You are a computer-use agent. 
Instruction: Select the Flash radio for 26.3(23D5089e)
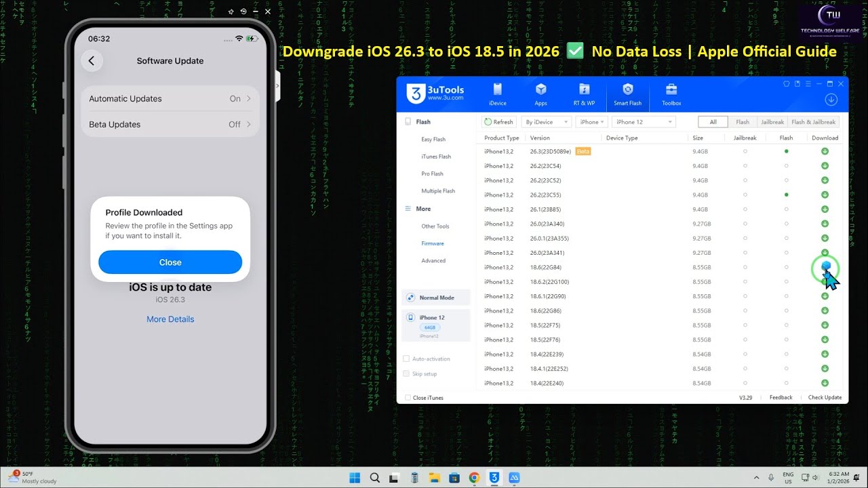[786, 151]
